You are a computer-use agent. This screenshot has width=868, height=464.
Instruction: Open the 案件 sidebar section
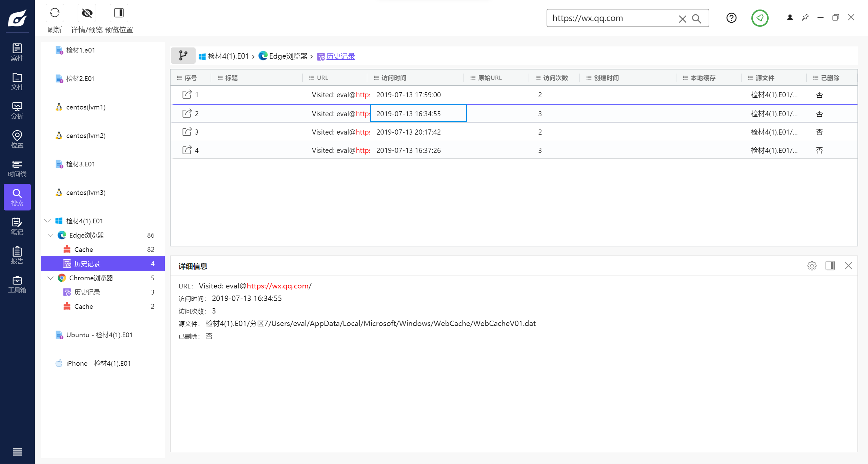coord(17,52)
